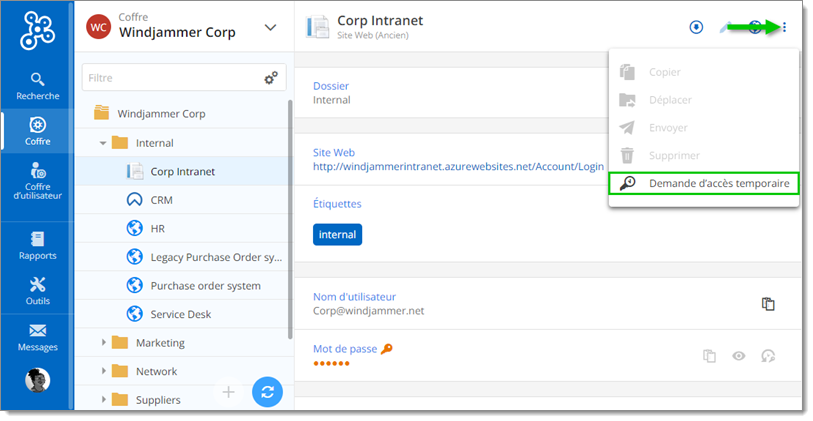Select the Service Desk entry
The height and width of the screenshot is (421, 813).
tap(180, 314)
